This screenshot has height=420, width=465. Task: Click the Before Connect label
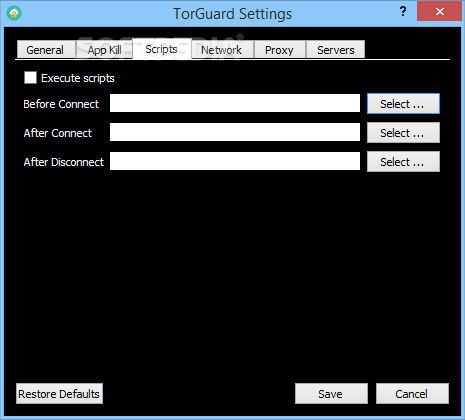point(61,104)
